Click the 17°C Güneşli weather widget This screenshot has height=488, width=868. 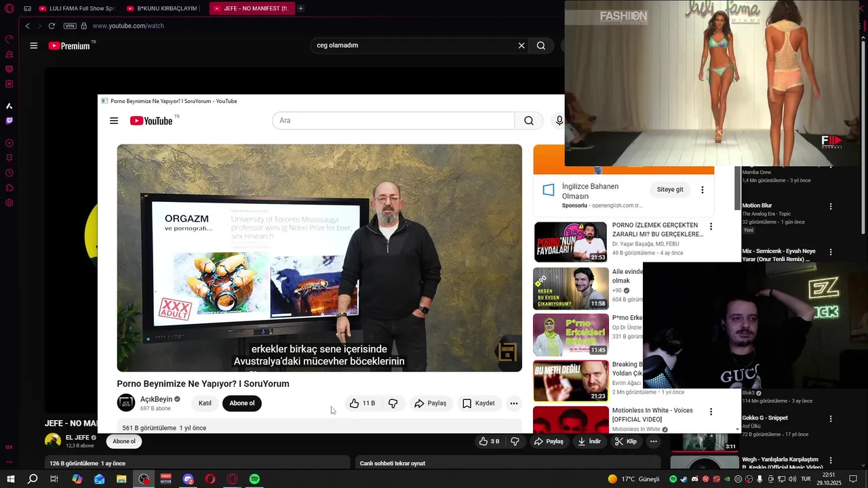click(633, 479)
